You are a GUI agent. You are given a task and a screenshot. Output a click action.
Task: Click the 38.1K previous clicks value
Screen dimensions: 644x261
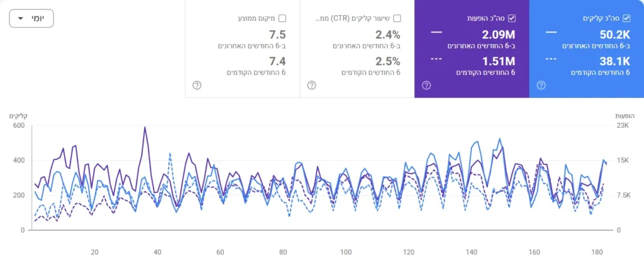pos(614,61)
